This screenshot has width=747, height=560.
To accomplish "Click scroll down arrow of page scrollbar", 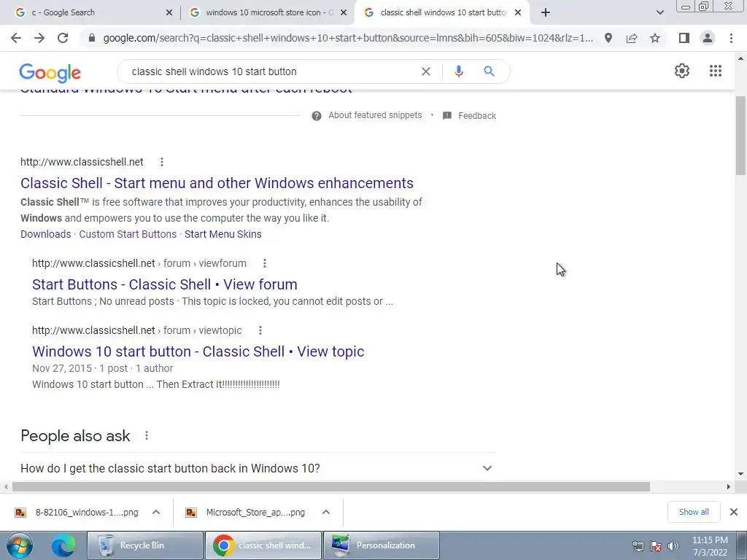I will tap(740, 474).
